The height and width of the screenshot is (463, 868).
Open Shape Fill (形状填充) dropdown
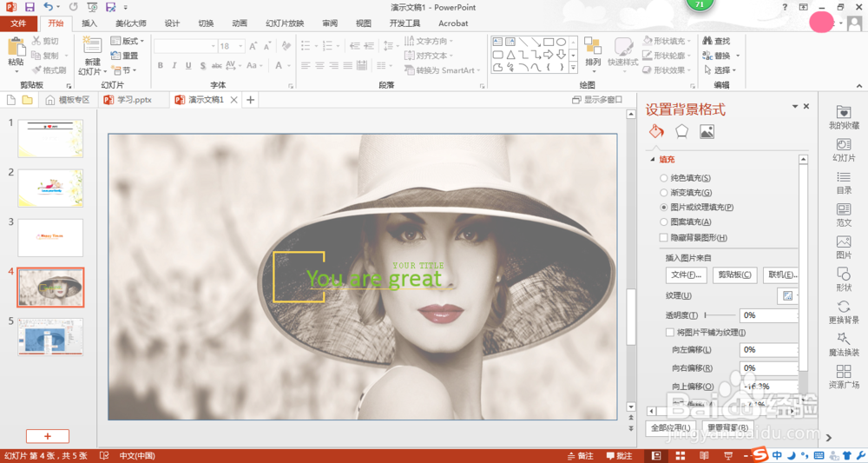[x=667, y=41]
